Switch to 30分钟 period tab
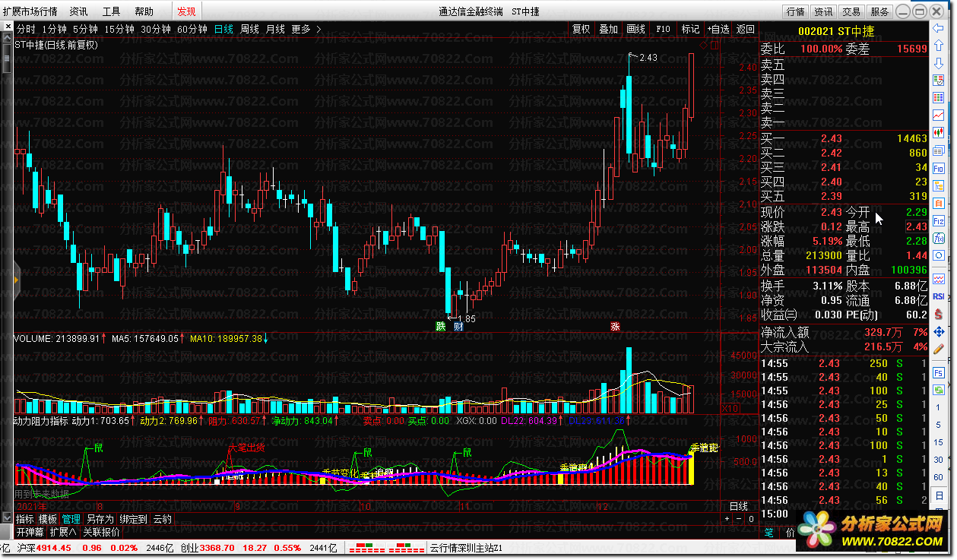957x560 pixels. tap(156, 29)
